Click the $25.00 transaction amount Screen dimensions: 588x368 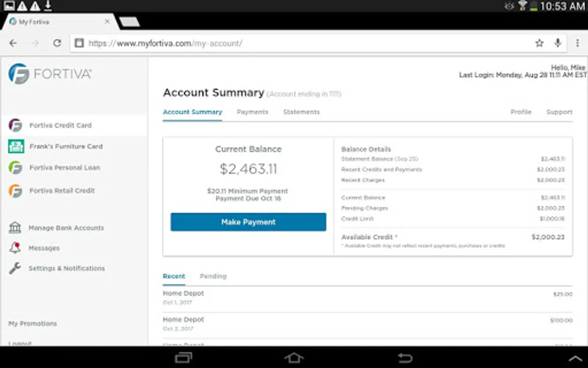(563, 294)
